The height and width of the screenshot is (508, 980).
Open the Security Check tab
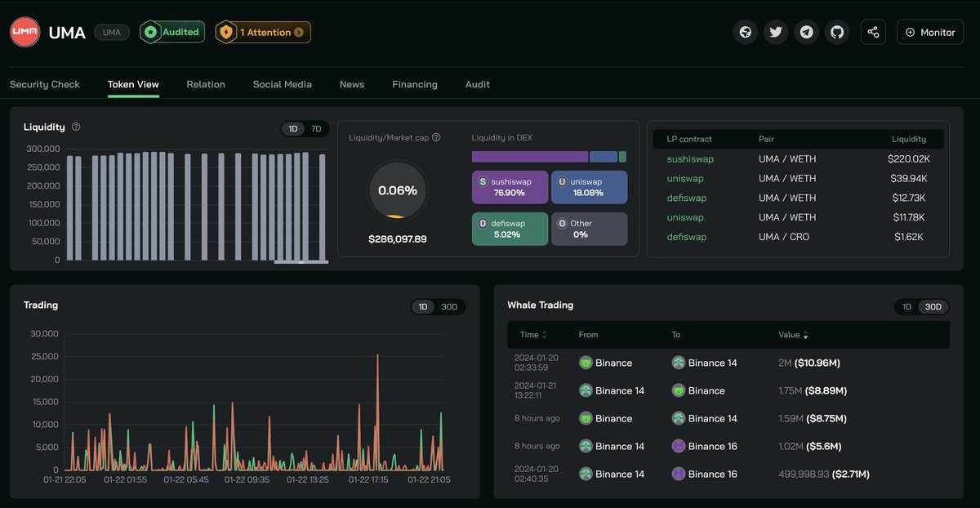(45, 84)
